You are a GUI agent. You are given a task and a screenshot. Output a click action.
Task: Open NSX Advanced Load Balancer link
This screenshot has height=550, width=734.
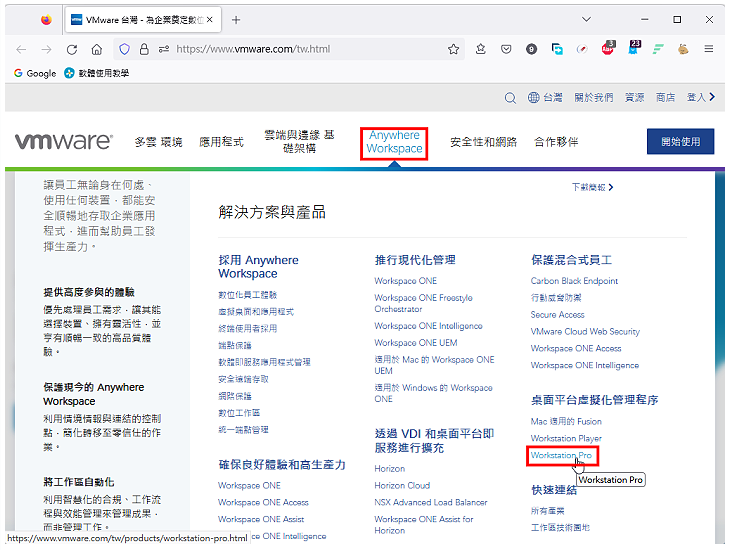[x=431, y=502]
